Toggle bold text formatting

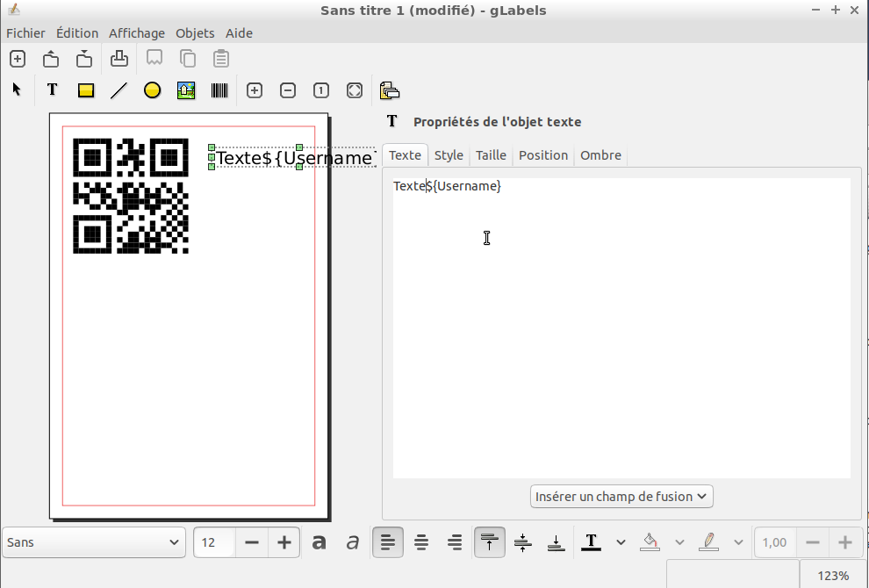coord(319,542)
